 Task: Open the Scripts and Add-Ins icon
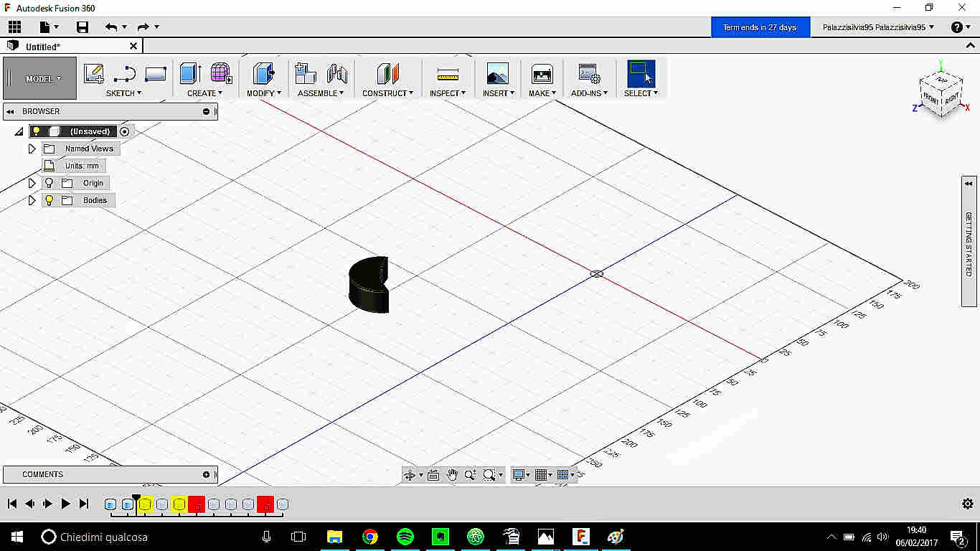[x=589, y=73]
